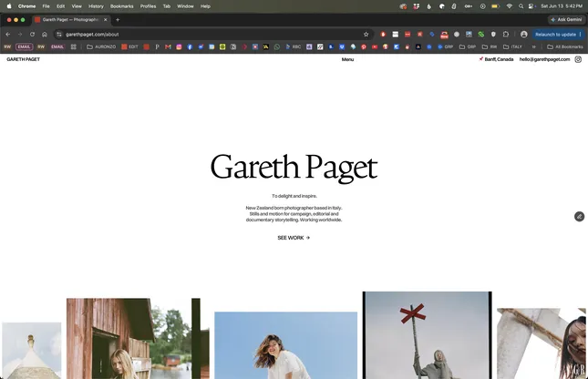
Task: Open the Facebook bookmark icon
Action: pyautogui.click(x=190, y=46)
